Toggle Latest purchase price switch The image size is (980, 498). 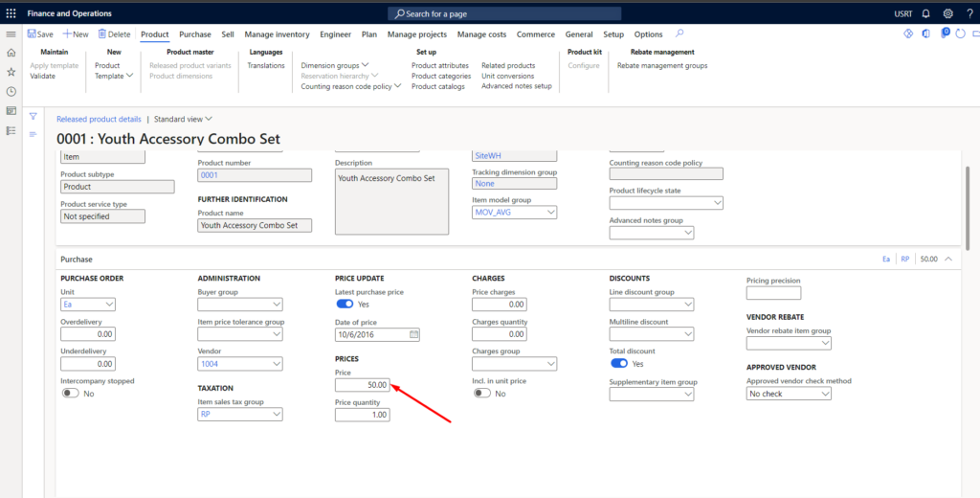pyautogui.click(x=345, y=304)
